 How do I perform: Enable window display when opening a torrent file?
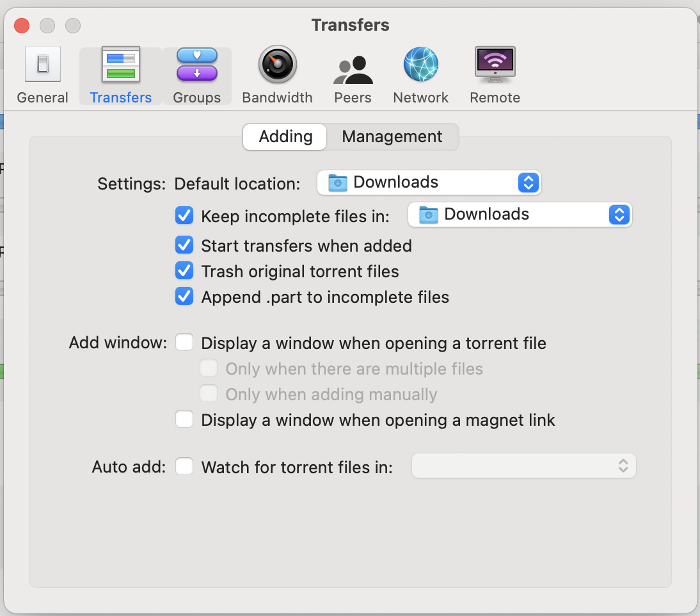click(184, 343)
